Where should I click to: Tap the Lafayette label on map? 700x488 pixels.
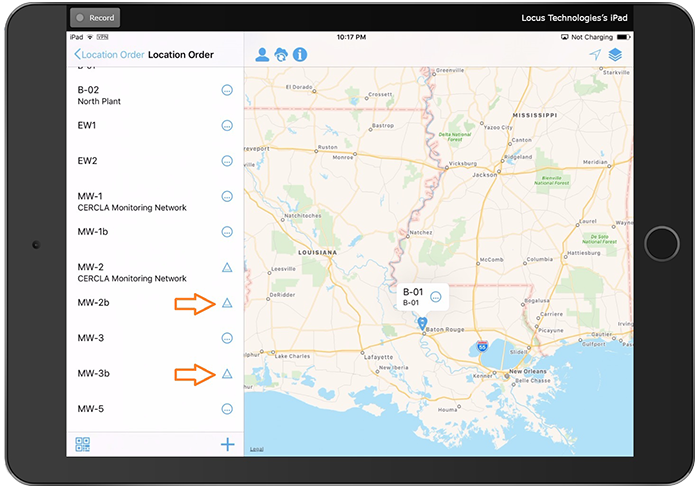[x=379, y=357]
